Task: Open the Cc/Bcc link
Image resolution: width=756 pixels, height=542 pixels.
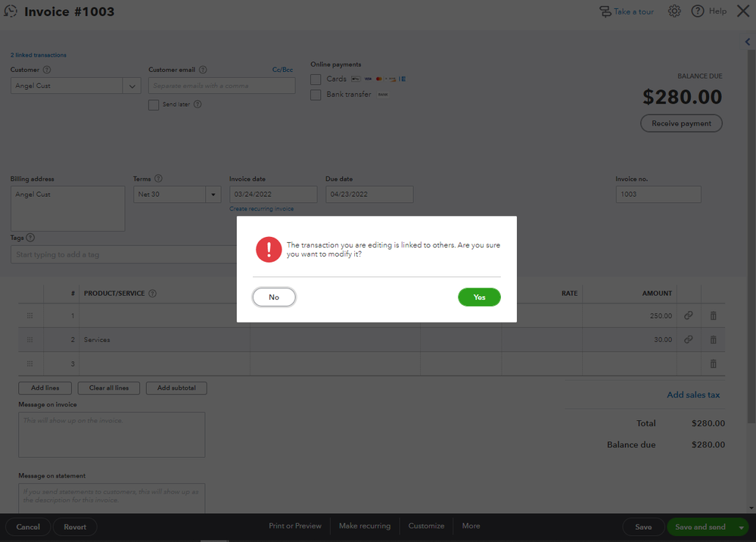Action: [x=282, y=70]
